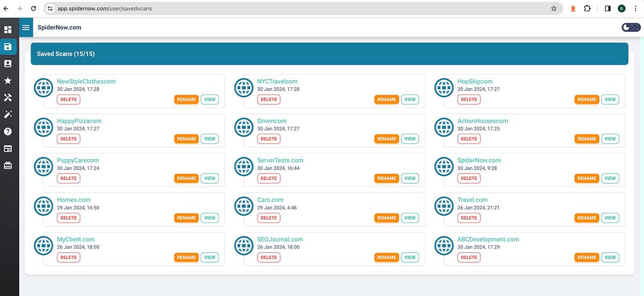Open the NYCTravelcom title link

pyautogui.click(x=277, y=82)
